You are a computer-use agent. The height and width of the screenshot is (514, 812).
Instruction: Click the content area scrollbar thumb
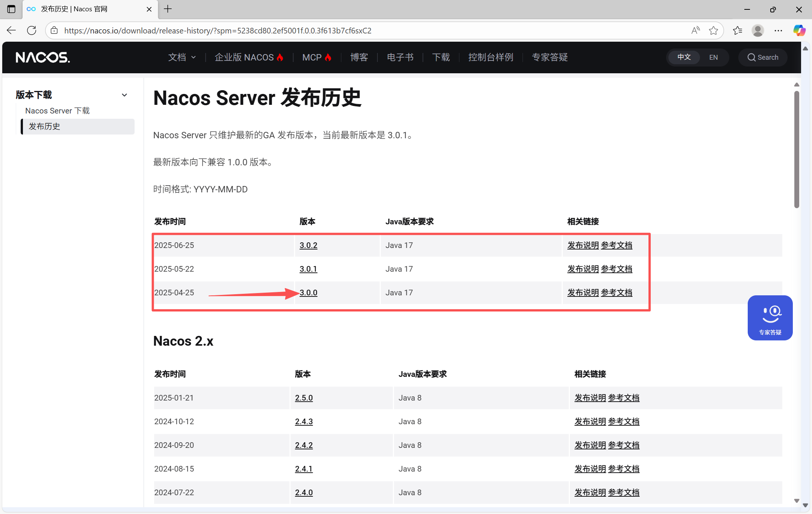click(x=797, y=149)
